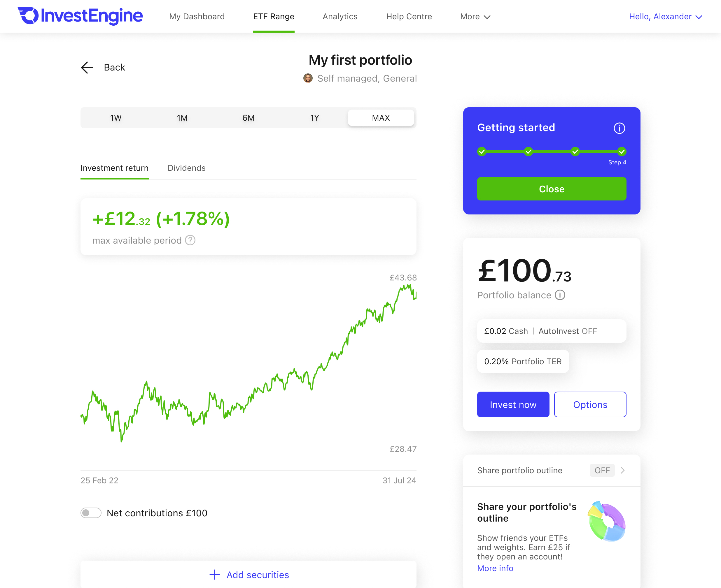Click Step 4 on the progress bar
This screenshot has width=721, height=588.
(x=621, y=152)
